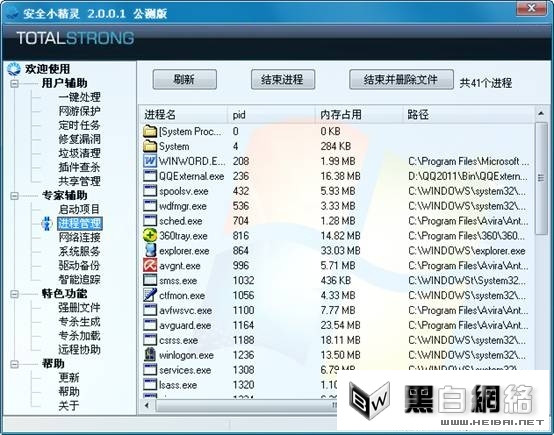The width and height of the screenshot is (554, 435).
Task: Click the System process folder icon
Action: tap(150, 146)
